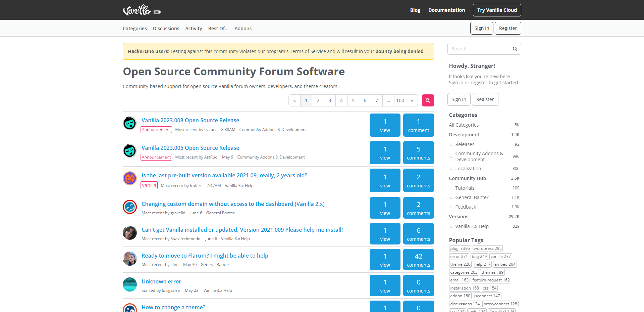Click Linc's avatar on the Flarum discussion

point(129,259)
